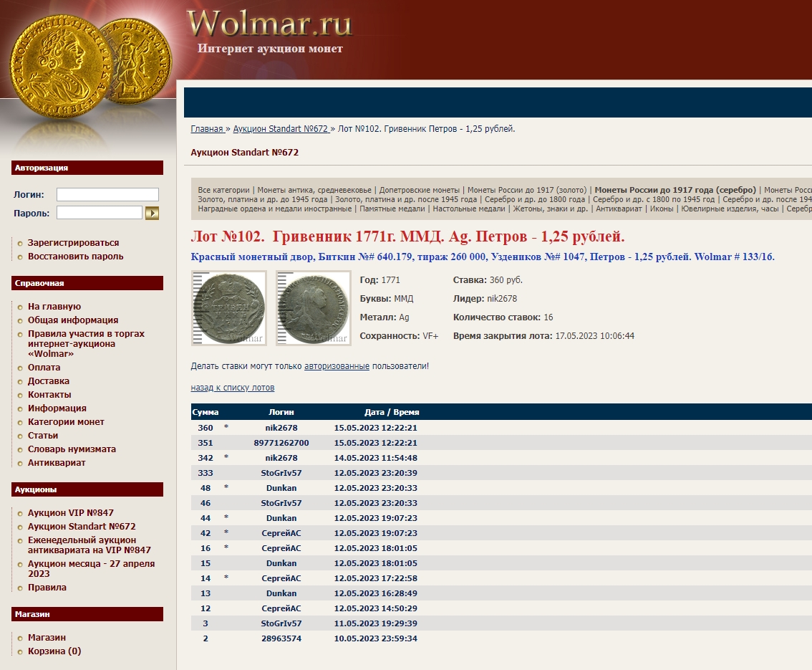This screenshot has height=670, width=812.
Task: Go to Главная in breadcrumb
Action: click(x=207, y=129)
